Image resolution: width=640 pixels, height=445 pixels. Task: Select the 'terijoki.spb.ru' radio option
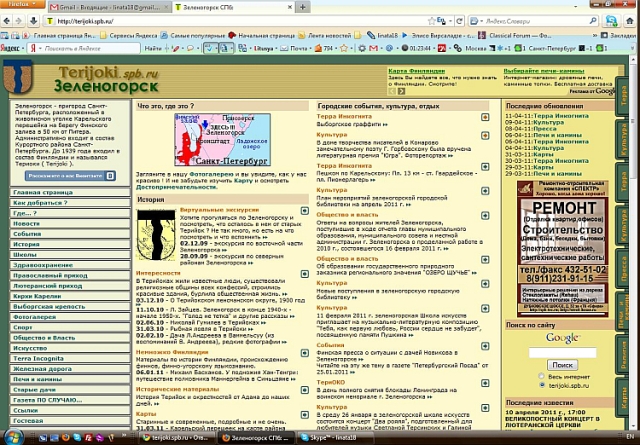[545, 383]
